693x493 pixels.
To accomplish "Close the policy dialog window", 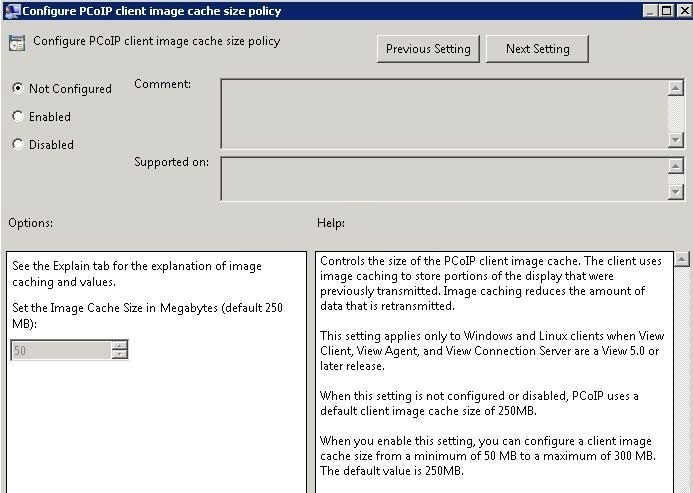I will pos(684,11).
